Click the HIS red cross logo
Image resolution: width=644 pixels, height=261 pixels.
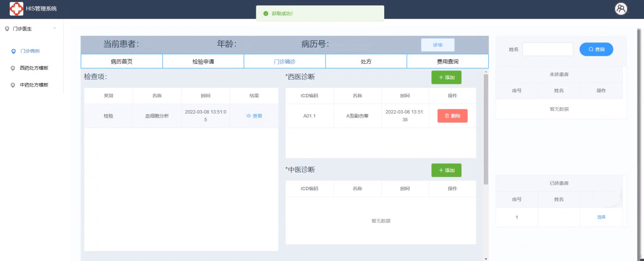(17, 9)
